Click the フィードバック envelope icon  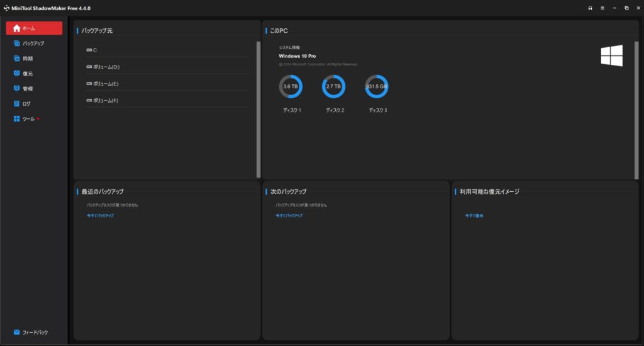pyautogui.click(x=17, y=332)
